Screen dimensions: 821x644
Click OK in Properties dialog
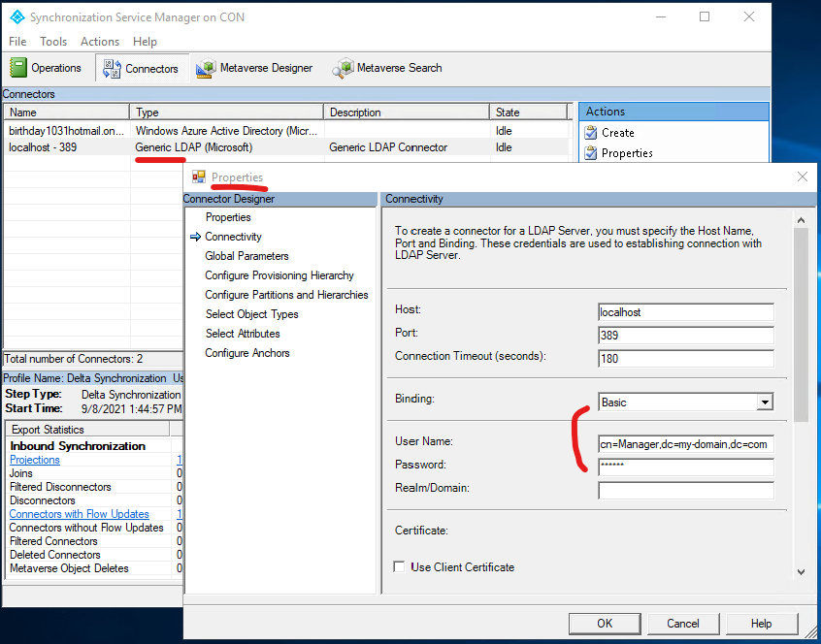(605, 623)
